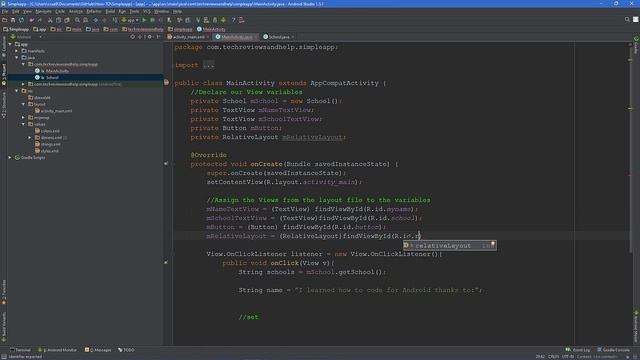Open the Android Monitor tool window

(57, 350)
